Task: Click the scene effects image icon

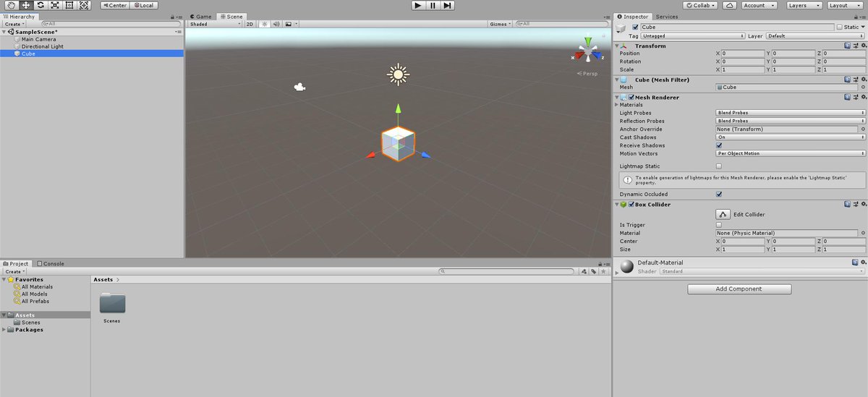Action: [x=289, y=24]
